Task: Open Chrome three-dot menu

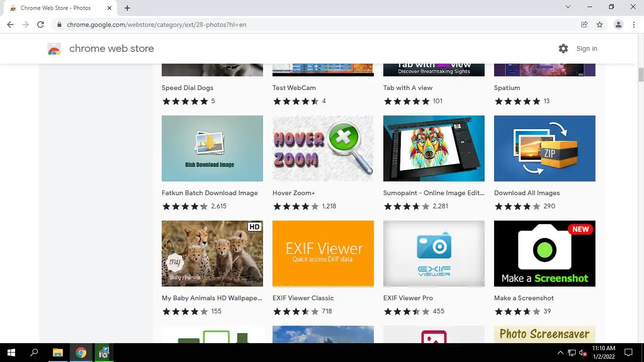Action: coord(634,25)
